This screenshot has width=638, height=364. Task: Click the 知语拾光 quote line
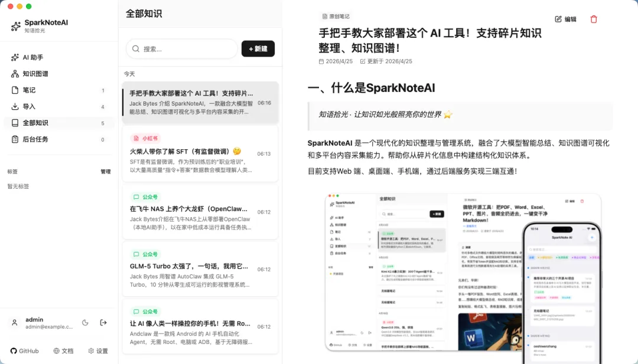pyautogui.click(x=385, y=114)
